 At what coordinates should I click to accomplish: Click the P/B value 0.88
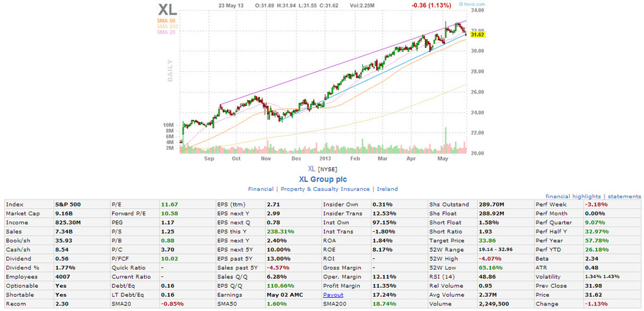point(167,240)
